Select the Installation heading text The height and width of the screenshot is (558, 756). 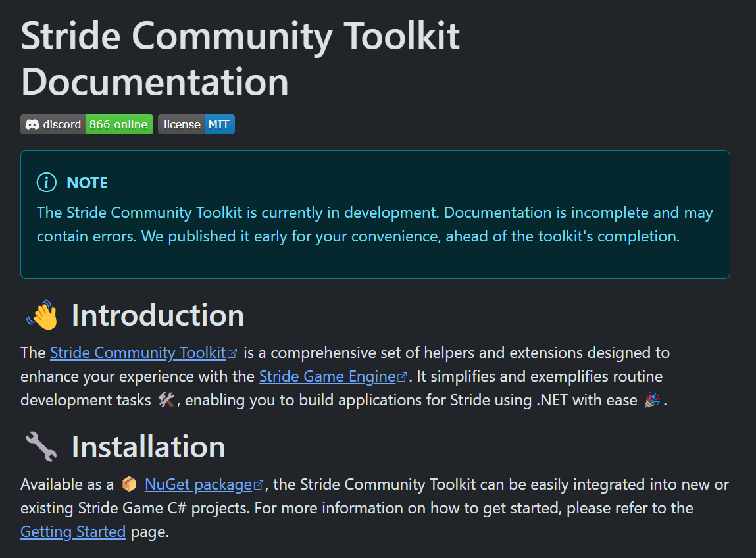(x=149, y=447)
